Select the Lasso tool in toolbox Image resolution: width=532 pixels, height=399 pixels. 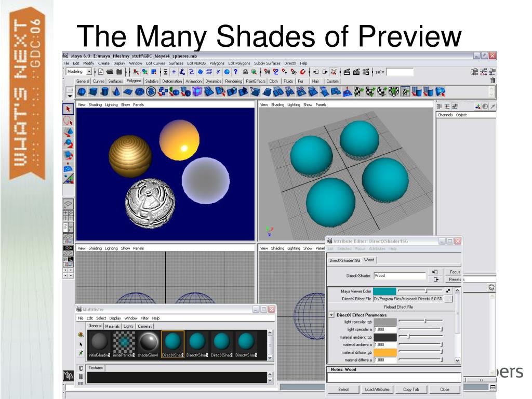pyautogui.click(x=68, y=121)
